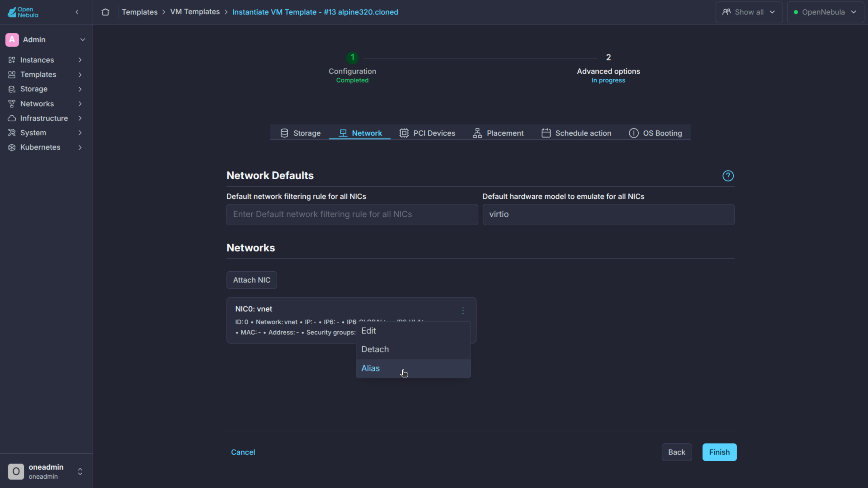Click the Infrastructure cloud icon
The width and height of the screenshot is (868, 488).
(12, 118)
